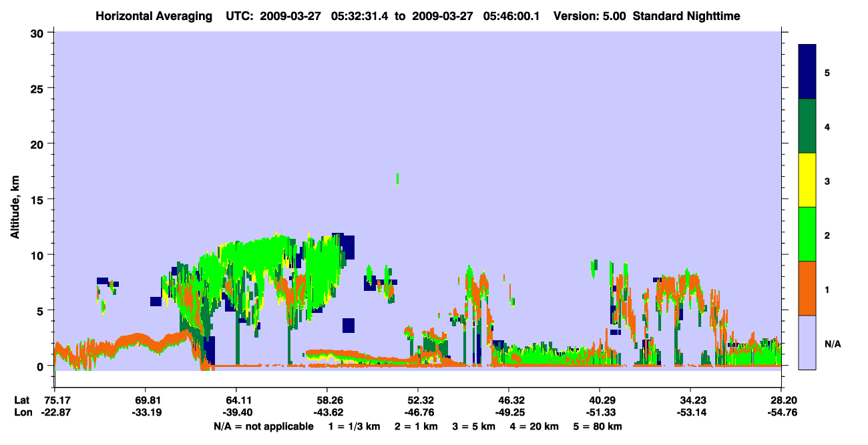Viewport: 868px width, 445px height.
Task: Click 'N/A = not applicable' legend text
Action: [264, 426]
